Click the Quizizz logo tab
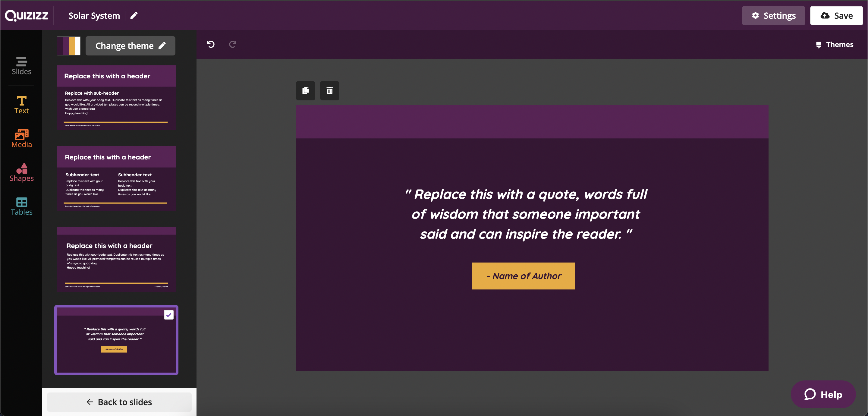The image size is (868, 416). 27,15
